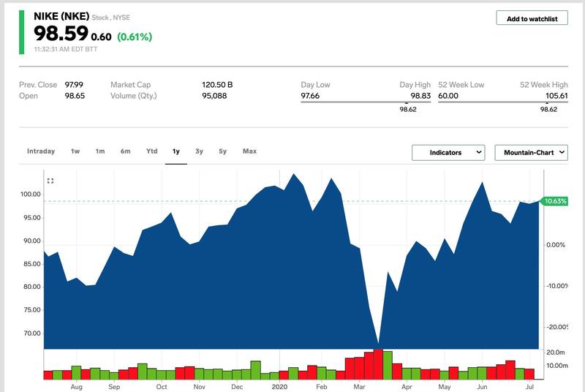Select the Max range tab
Viewport: 585px width, 392px height.
249,151
